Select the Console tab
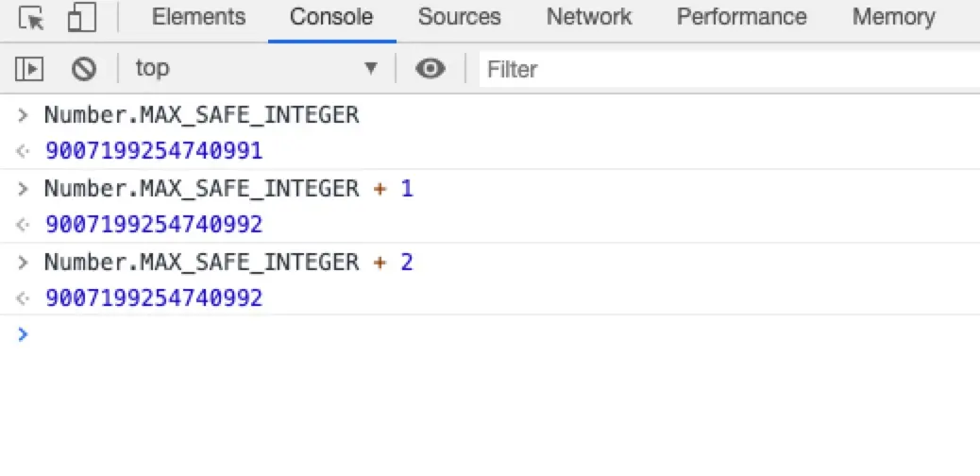980x476 pixels. 331,17
